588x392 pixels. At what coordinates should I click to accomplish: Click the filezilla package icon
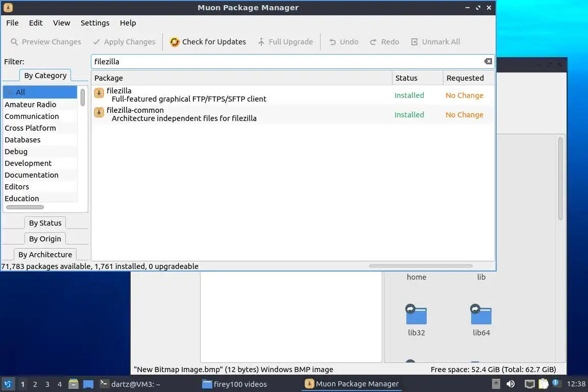[99, 93]
